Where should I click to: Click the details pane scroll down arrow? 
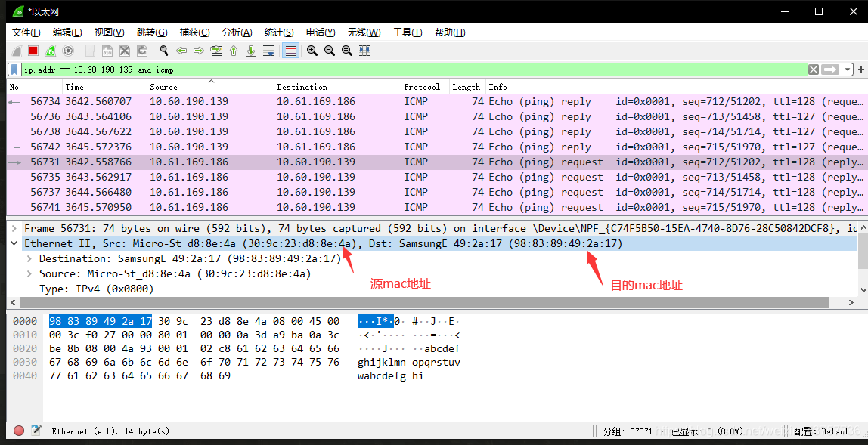tap(863, 289)
